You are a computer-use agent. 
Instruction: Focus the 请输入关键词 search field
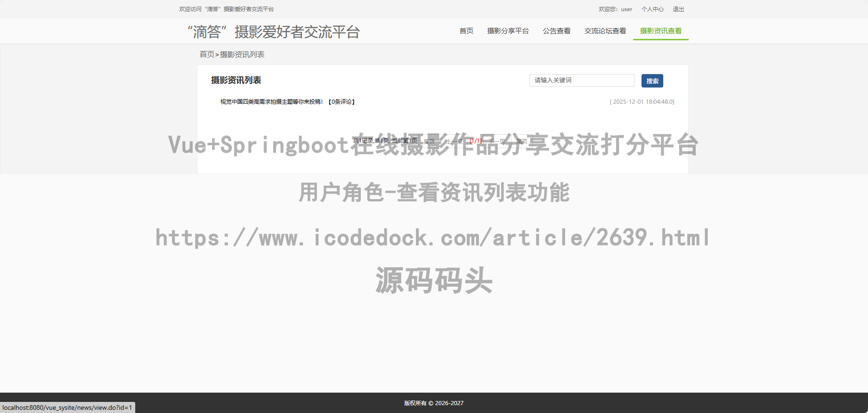coord(581,81)
